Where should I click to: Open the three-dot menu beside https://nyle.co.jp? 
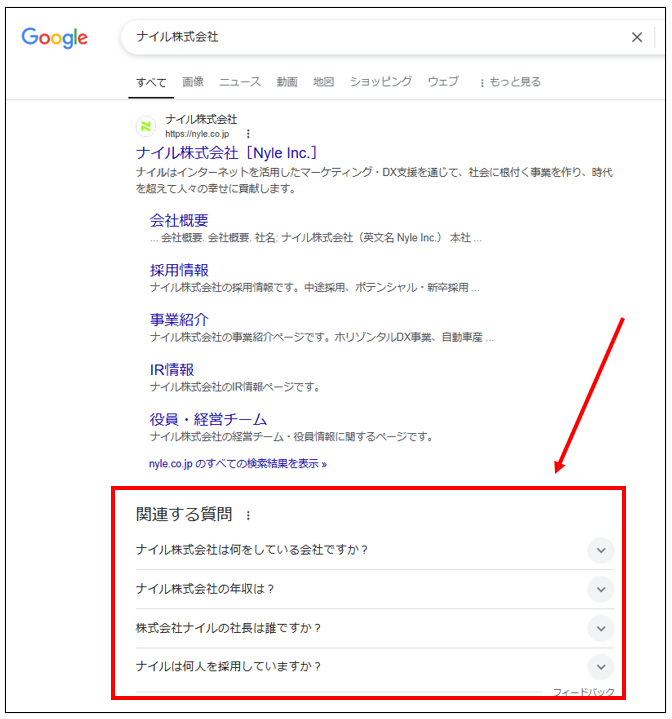point(248,133)
